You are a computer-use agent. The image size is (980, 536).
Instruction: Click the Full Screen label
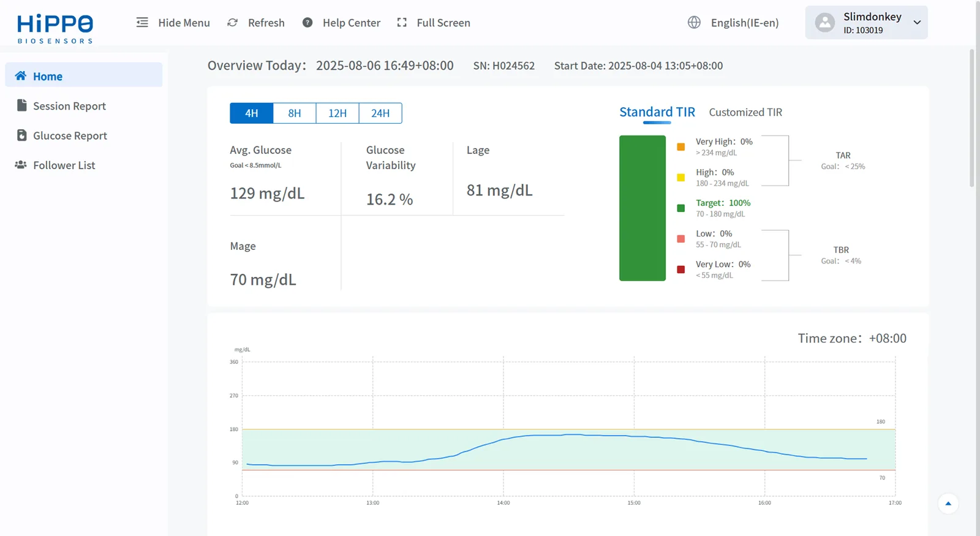click(443, 23)
